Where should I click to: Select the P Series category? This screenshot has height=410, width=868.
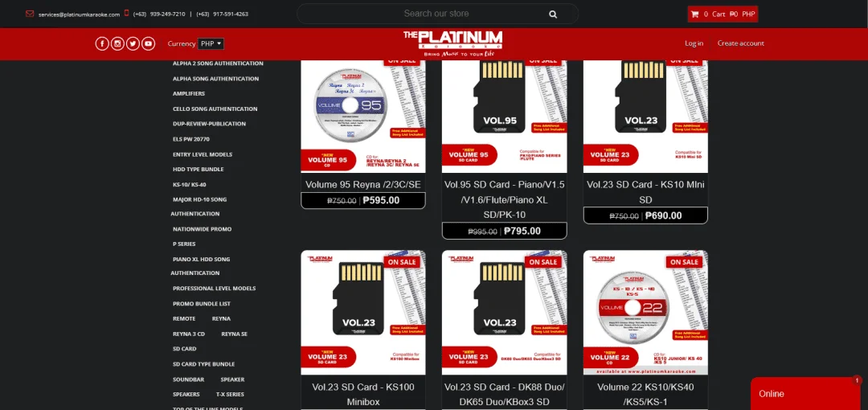[x=184, y=244]
